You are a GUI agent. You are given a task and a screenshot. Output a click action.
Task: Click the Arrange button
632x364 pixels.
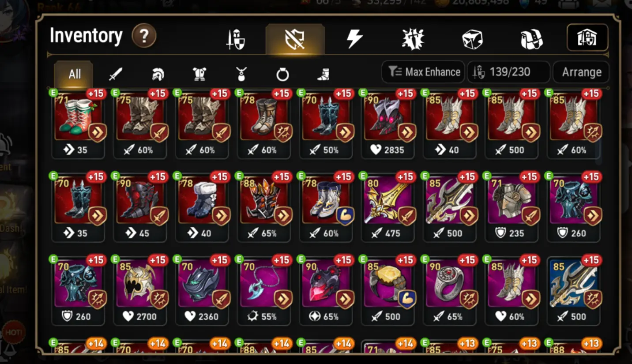coord(581,72)
